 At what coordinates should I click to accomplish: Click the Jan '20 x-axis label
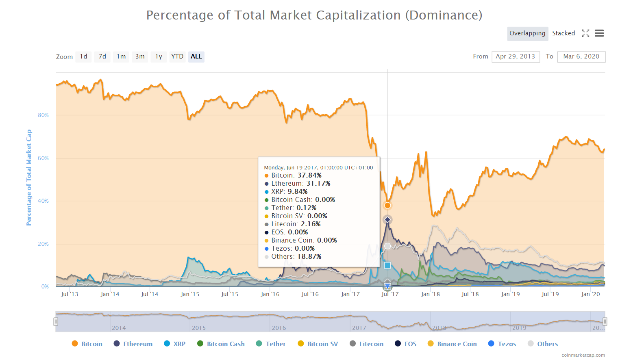[590, 294]
